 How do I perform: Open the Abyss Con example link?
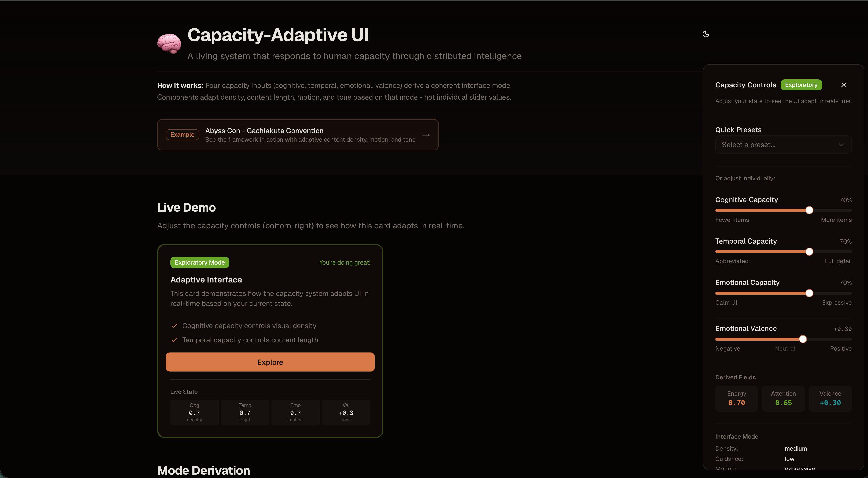pos(298,134)
